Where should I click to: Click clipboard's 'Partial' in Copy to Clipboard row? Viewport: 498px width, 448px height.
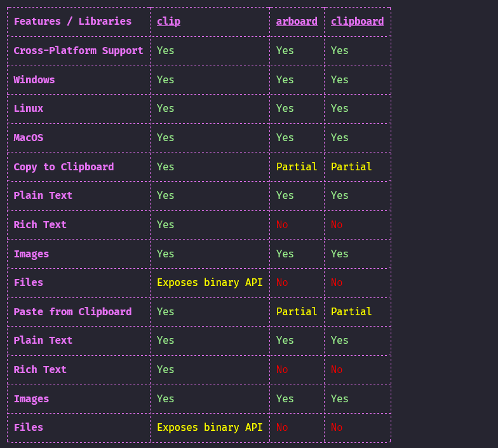click(x=351, y=167)
